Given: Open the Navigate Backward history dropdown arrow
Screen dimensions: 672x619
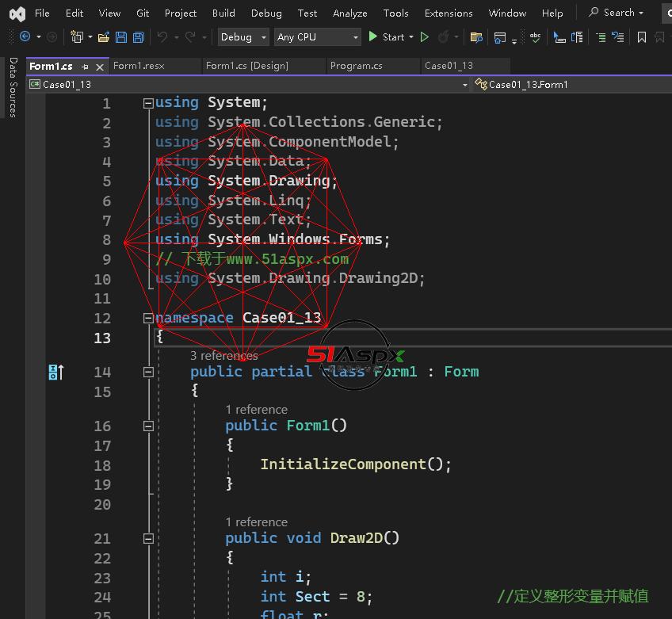Looking at the screenshot, I should [39, 37].
